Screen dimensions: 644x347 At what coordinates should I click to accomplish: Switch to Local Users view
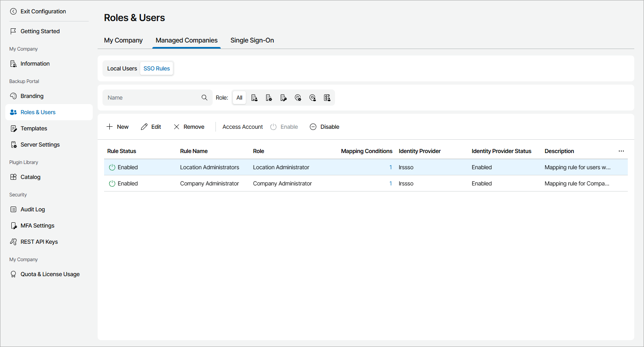[122, 68]
